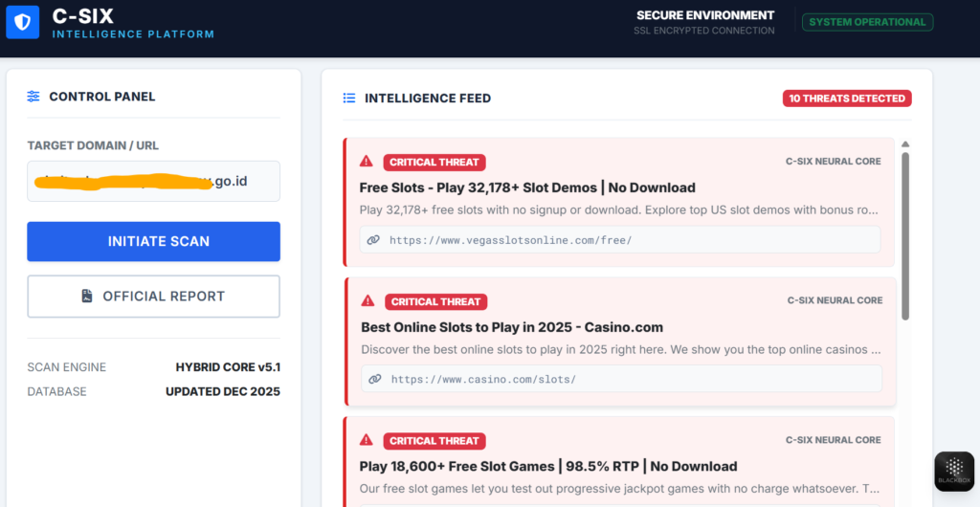Click the C-SIX shield logo icon
The height and width of the screenshot is (507, 980).
click(23, 22)
